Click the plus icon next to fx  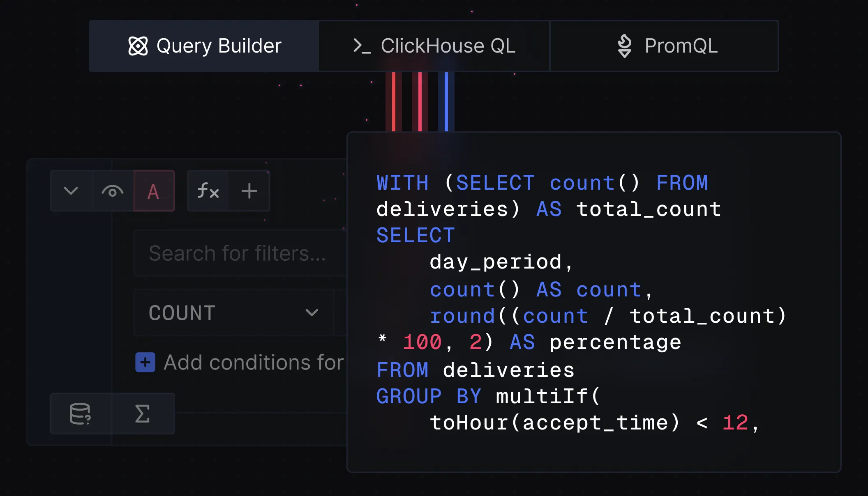(x=249, y=191)
